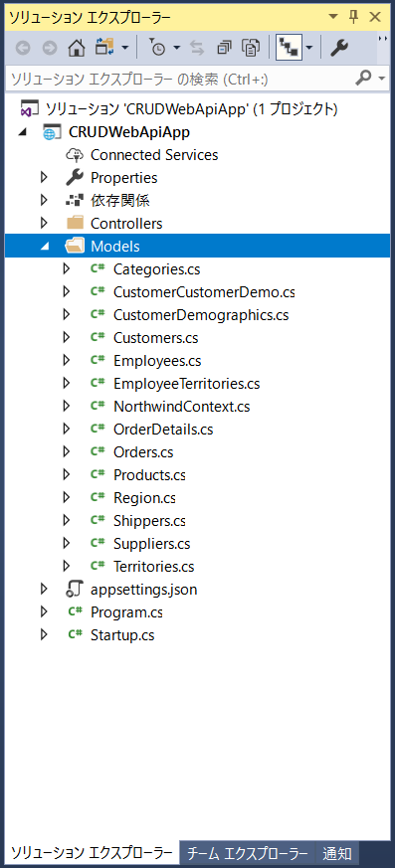Click the Switch Views icon in toolbar
The image size is (395, 868).
[x=103, y=48]
